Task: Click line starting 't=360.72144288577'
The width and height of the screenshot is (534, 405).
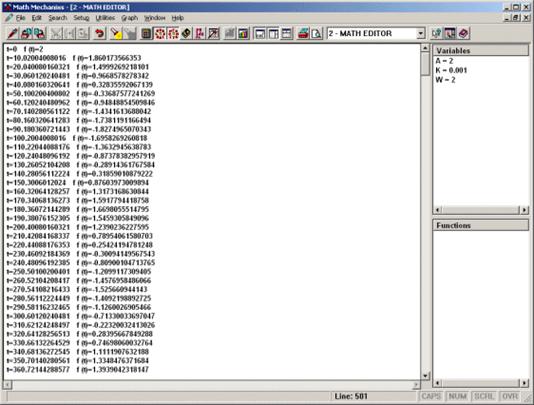Action: click(77, 370)
